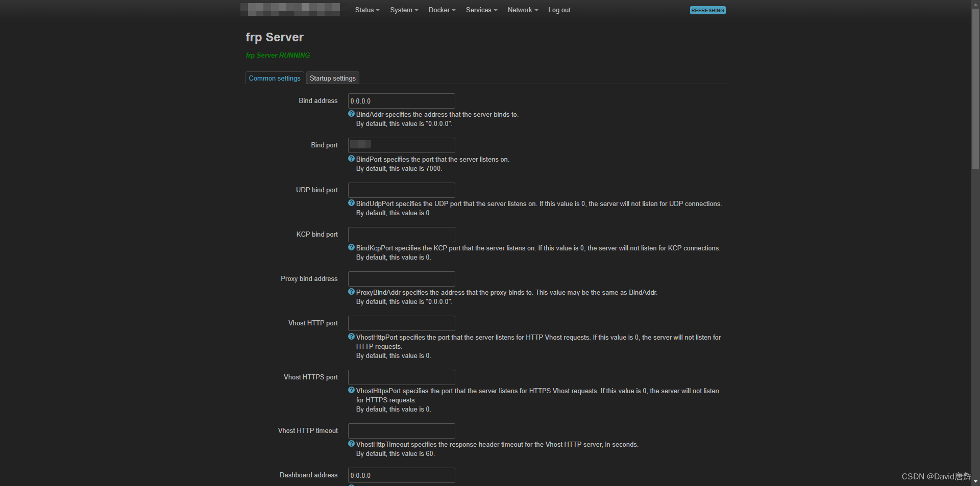
Task: Click the help icon beside BindAddr description
Action: pos(351,114)
